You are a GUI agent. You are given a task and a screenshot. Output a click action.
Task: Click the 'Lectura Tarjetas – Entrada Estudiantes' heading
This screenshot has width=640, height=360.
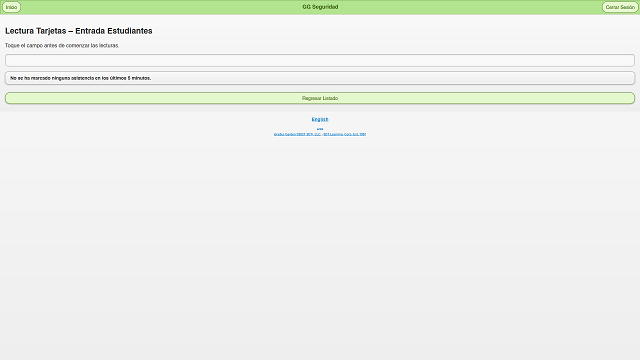tap(79, 31)
